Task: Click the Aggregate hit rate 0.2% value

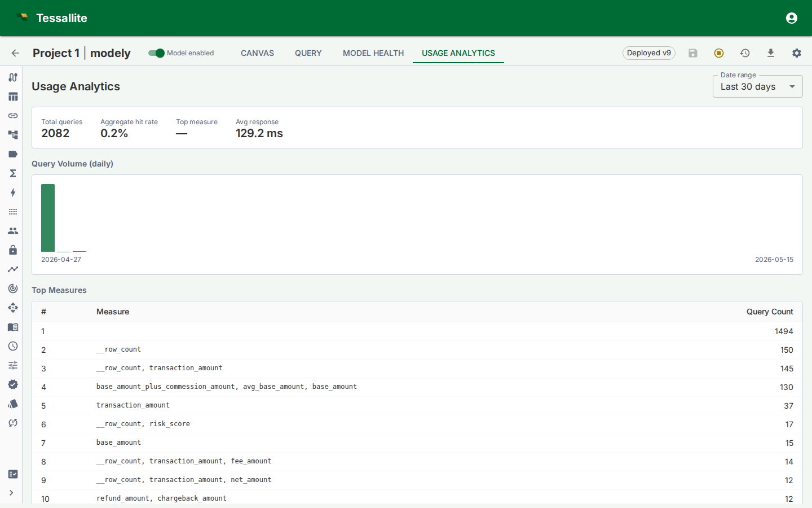Action: pyautogui.click(x=114, y=133)
